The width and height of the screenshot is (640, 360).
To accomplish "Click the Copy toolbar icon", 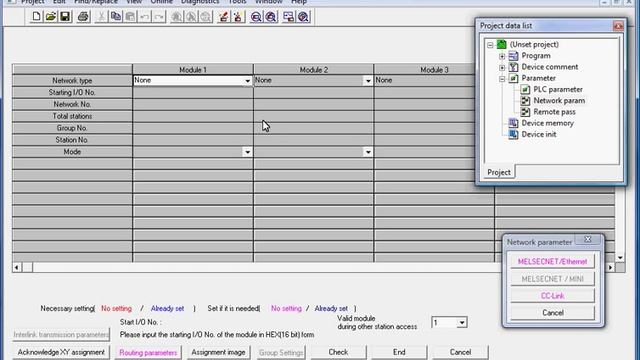I will tap(116, 17).
